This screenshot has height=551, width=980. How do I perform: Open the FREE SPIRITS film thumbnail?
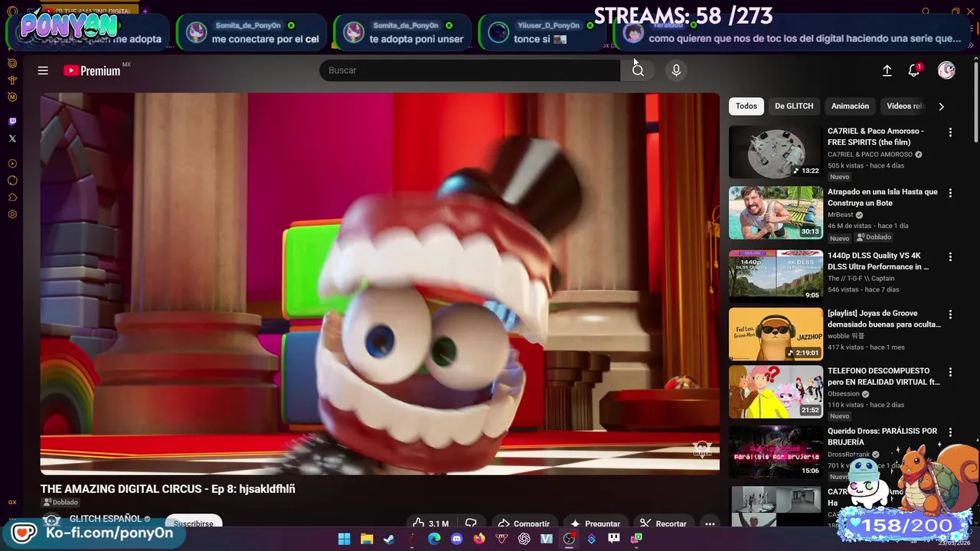[776, 152]
